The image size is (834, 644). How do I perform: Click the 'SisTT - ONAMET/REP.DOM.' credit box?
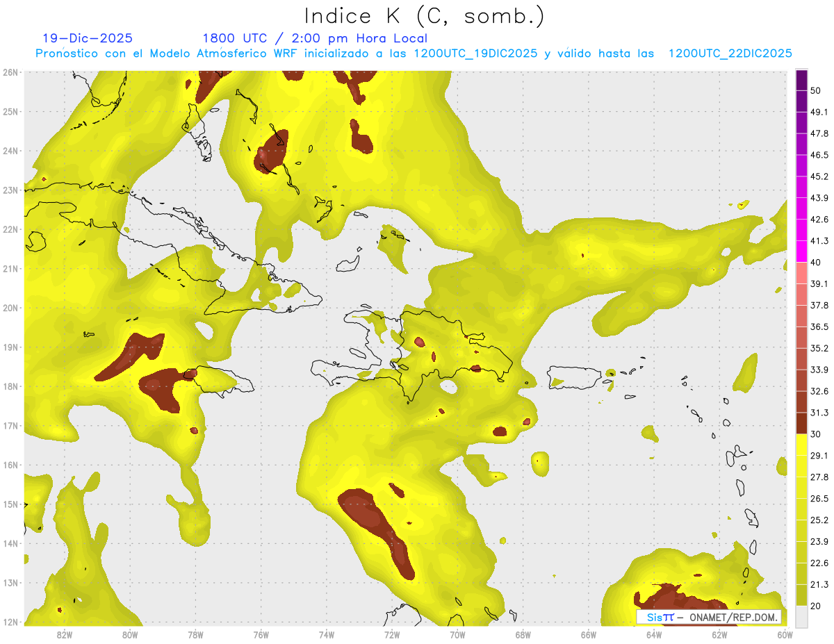point(709,617)
